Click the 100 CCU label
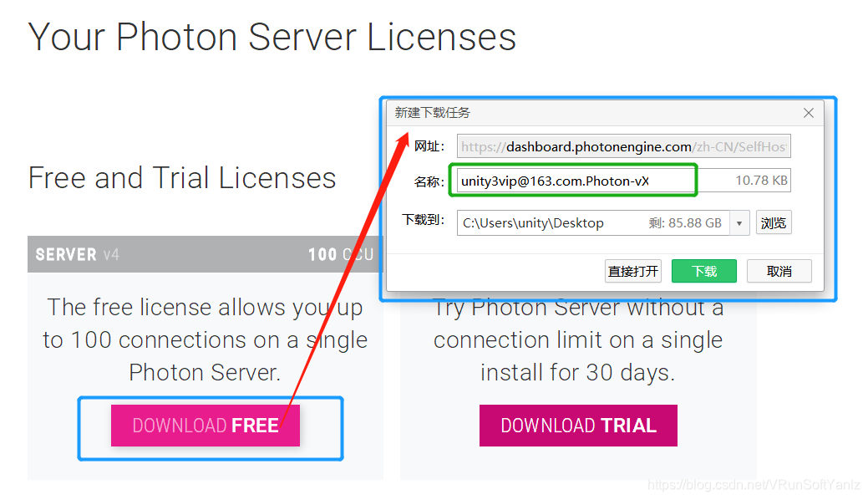Image resolution: width=868 pixels, height=500 pixels. pyautogui.click(x=341, y=254)
